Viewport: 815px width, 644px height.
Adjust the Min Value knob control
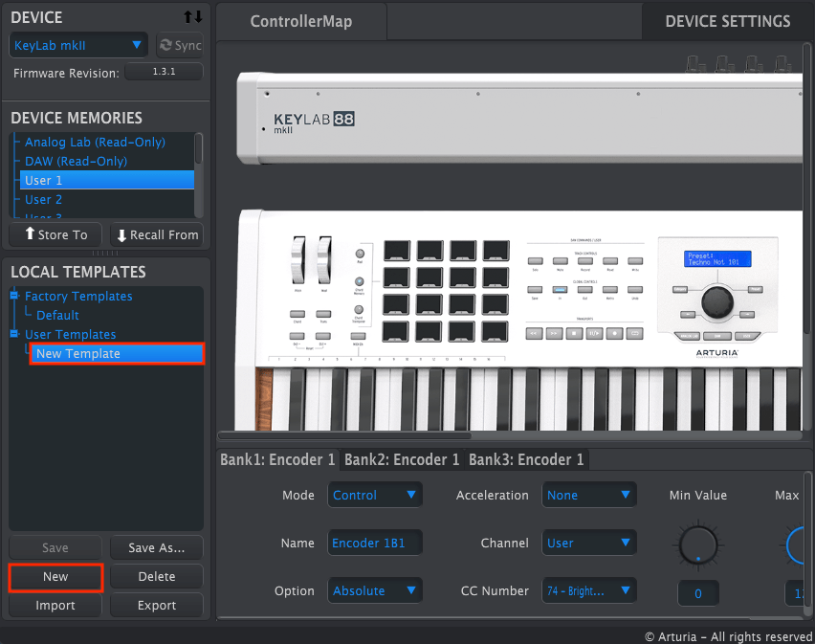coord(698,545)
